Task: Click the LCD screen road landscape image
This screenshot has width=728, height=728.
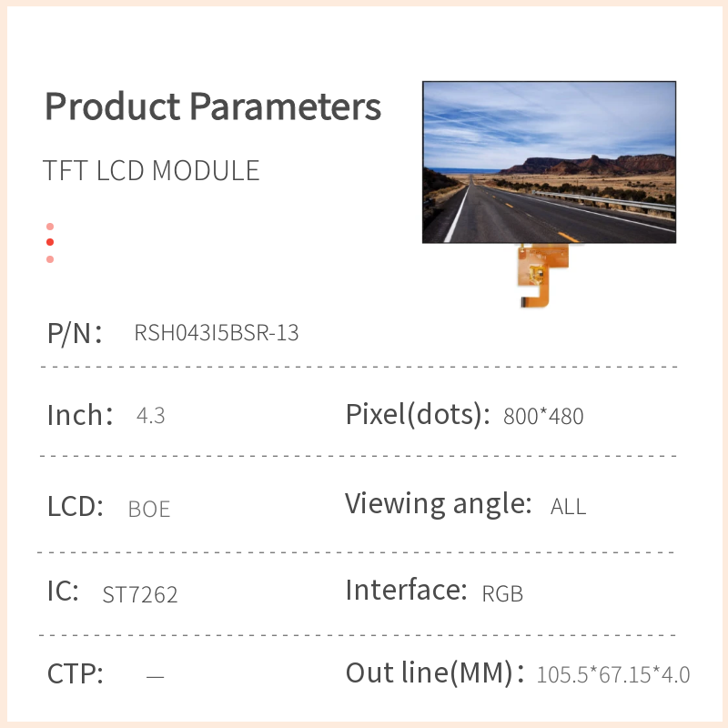Action: point(550,162)
